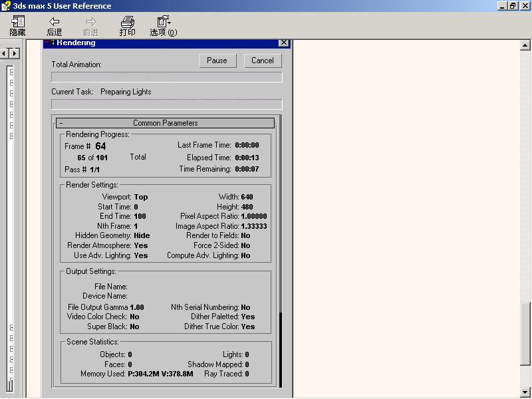Collapse the Common Parameters rollout
The width and height of the screenshot is (532, 399).
165,123
